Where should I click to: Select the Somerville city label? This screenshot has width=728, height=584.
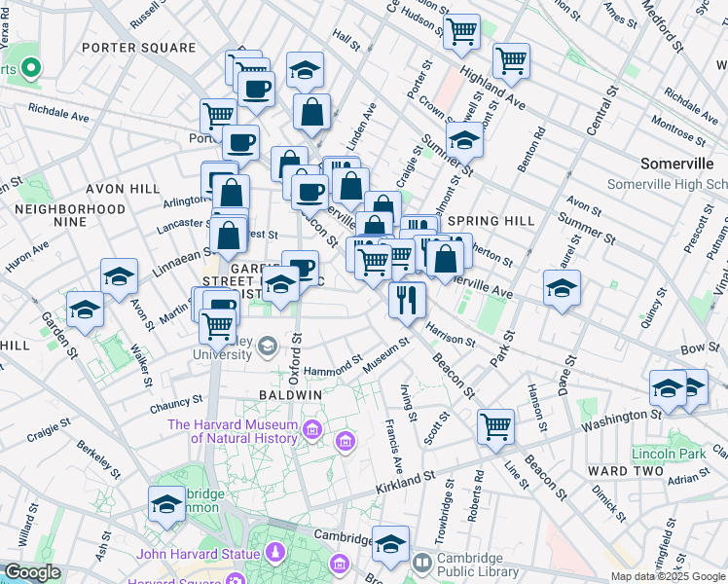pyautogui.click(x=679, y=163)
